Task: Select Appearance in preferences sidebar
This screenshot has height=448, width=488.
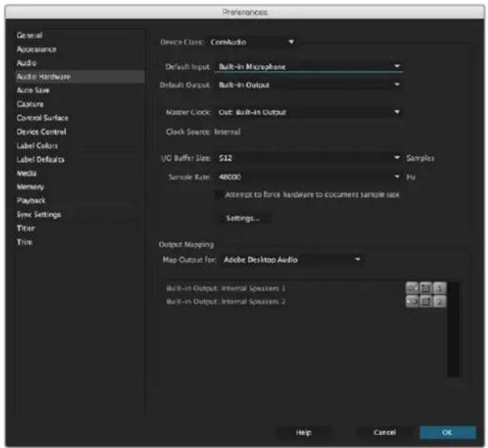Action: [x=80, y=49]
